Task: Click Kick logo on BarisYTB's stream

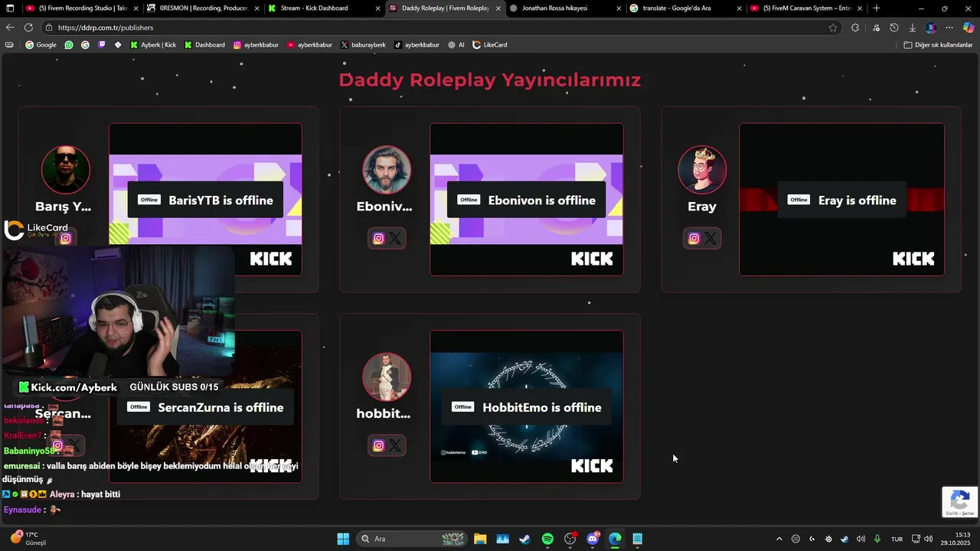Action: pyautogui.click(x=271, y=259)
